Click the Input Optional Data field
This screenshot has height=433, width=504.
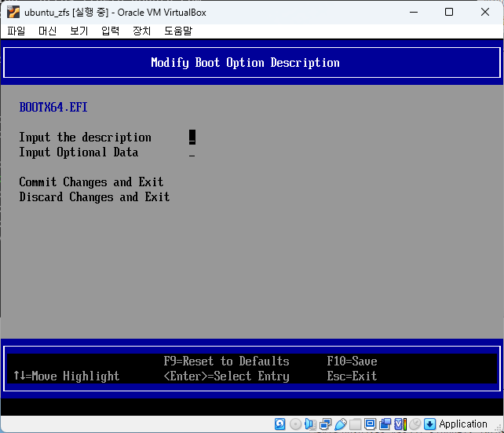[192, 153]
